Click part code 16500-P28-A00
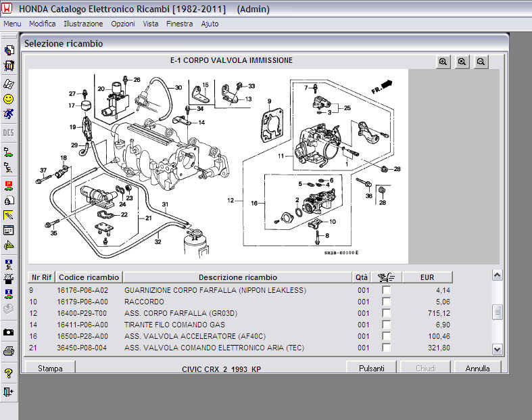Viewport: 532px width, 420px height. [x=82, y=336]
